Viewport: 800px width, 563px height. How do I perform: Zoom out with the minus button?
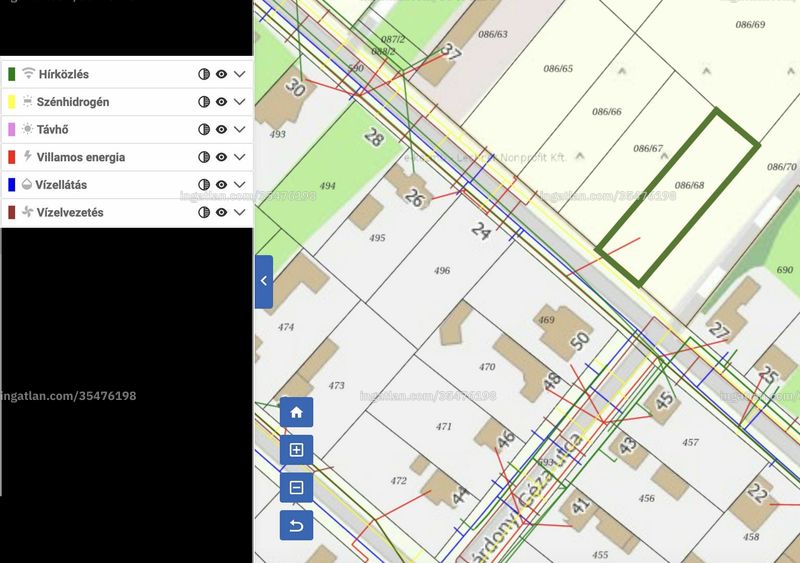(296, 487)
